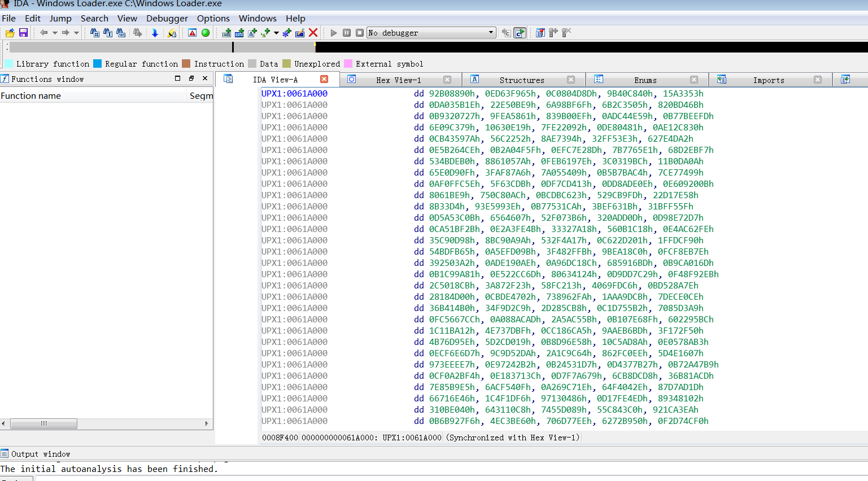
Task: Click the 'Segm' column header
Action: [x=200, y=96]
